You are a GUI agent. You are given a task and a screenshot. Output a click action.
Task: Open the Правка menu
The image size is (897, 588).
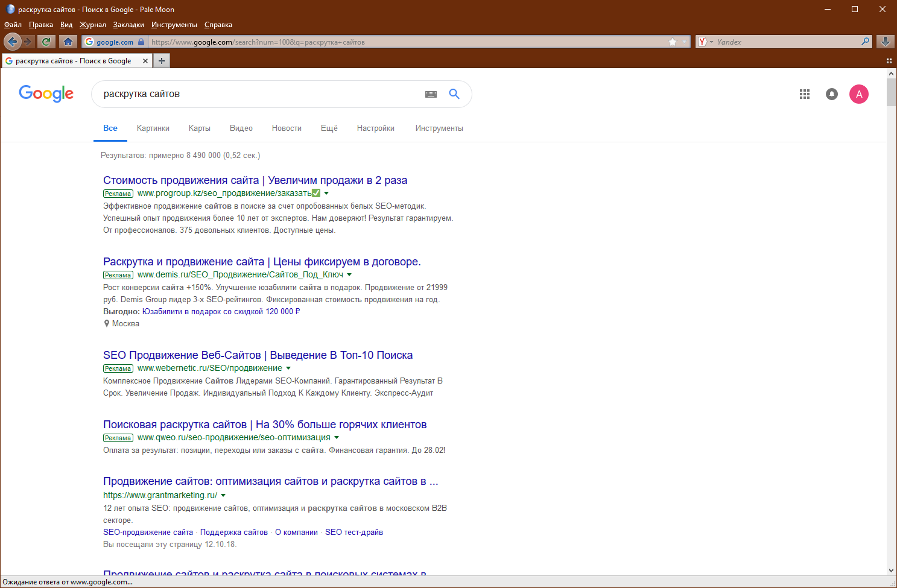pos(41,25)
